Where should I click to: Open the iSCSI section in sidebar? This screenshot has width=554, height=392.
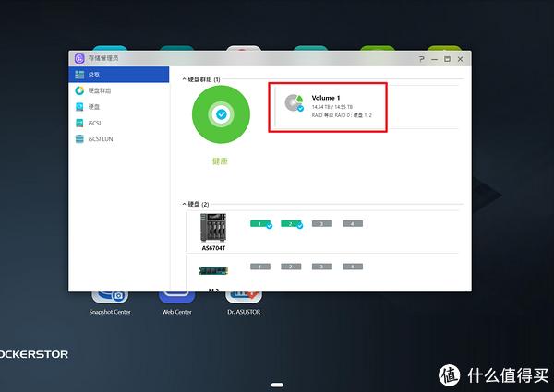119,123
